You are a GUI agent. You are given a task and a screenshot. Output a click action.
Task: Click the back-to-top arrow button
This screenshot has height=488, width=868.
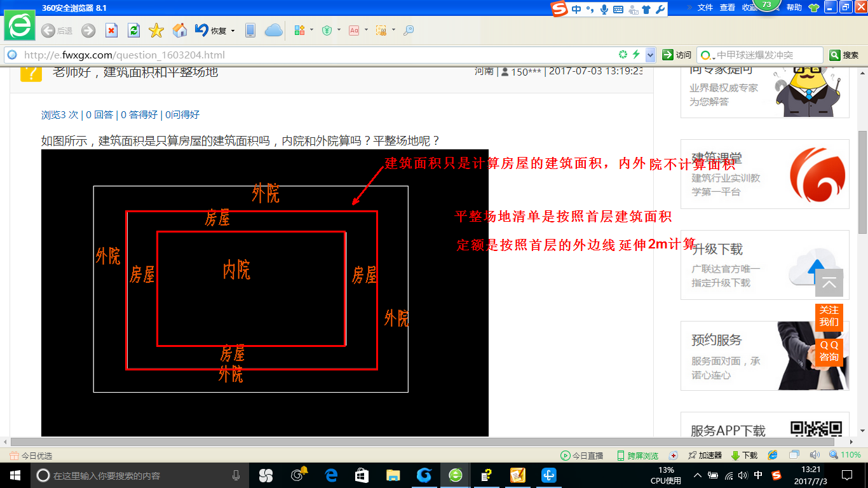[829, 283]
